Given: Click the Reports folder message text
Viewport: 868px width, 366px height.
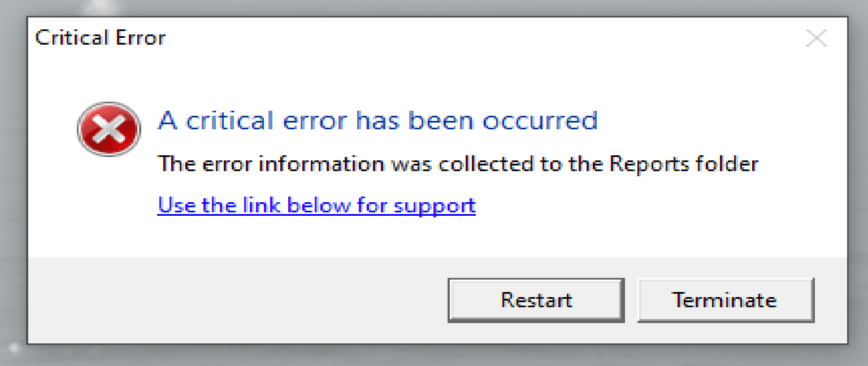Looking at the screenshot, I should (x=458, y=164).
